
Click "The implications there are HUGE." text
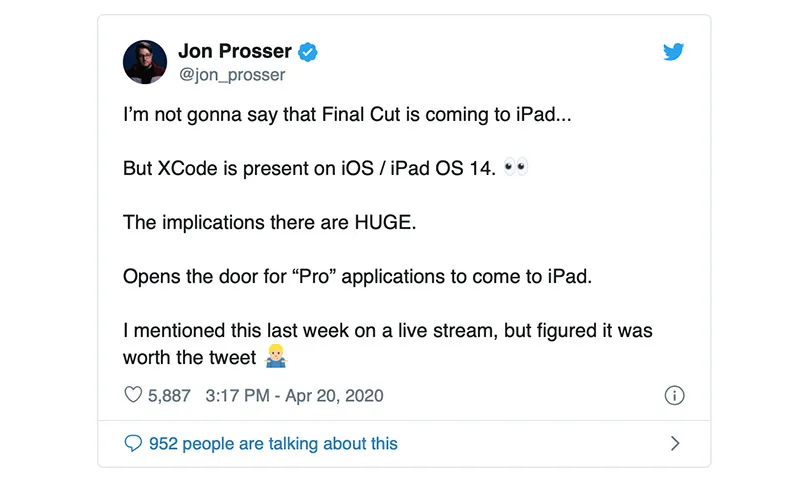click(x=268, y=222)
